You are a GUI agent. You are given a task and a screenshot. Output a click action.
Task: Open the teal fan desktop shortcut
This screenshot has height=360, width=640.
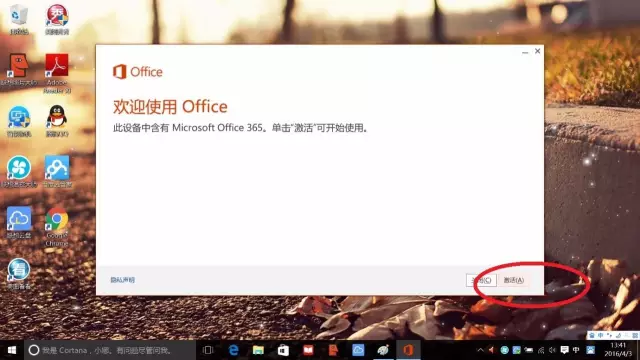pyautogui.click(x=19, y=172)
